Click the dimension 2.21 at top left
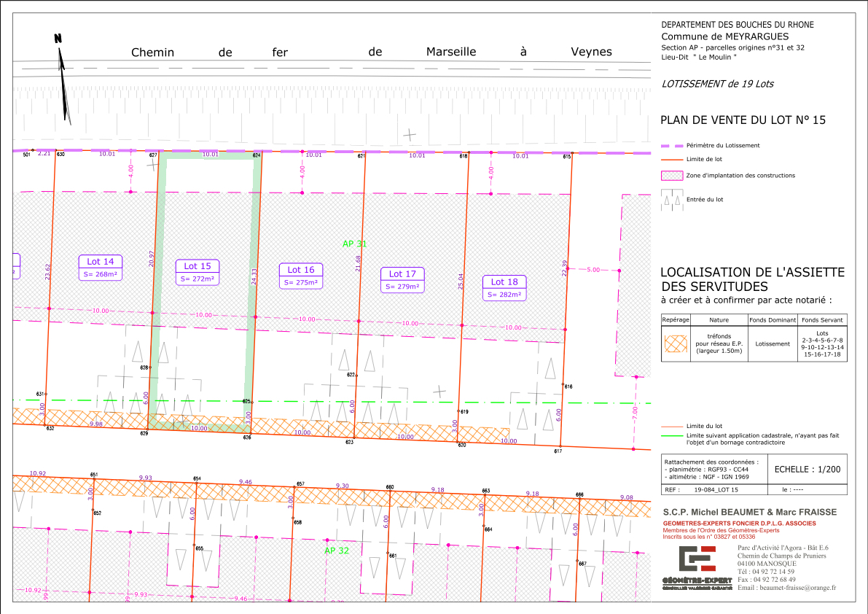This screenshot has width=868, height=614. pos(44,154)
